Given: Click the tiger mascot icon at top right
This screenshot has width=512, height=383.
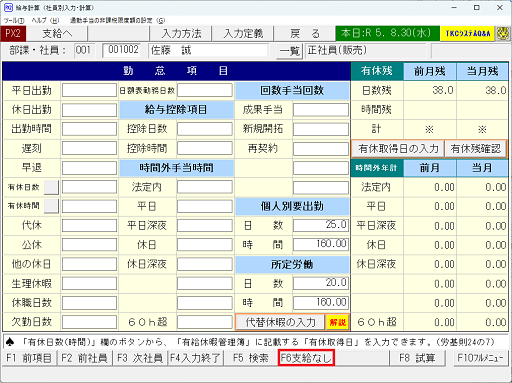Looking at the screenshot, I should (503, 33).
